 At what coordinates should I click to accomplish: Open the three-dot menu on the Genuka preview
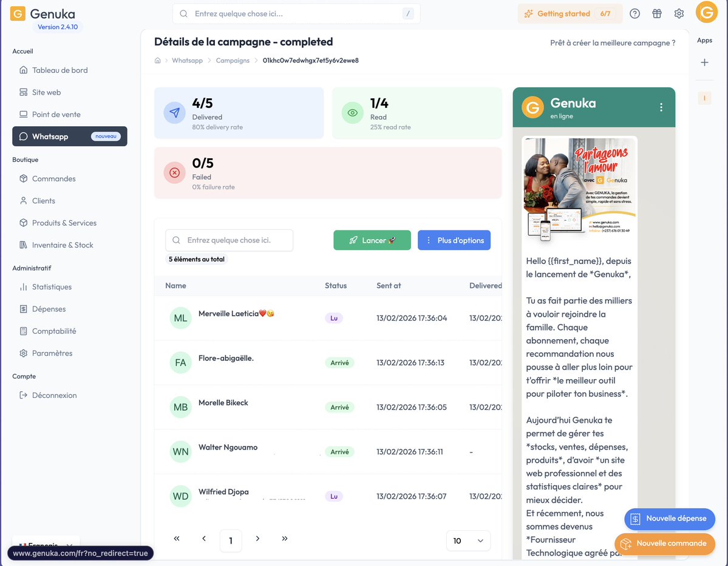click(662, 107)
